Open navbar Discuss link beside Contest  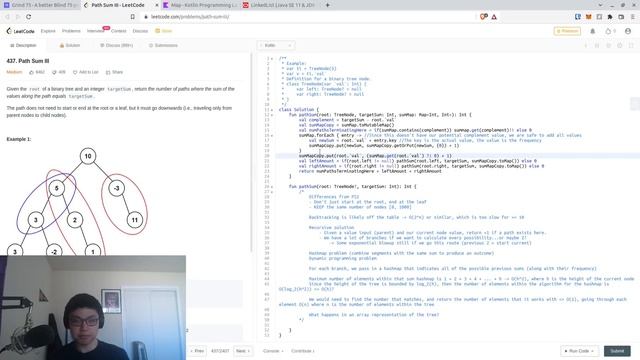click(x=140, y=31)
